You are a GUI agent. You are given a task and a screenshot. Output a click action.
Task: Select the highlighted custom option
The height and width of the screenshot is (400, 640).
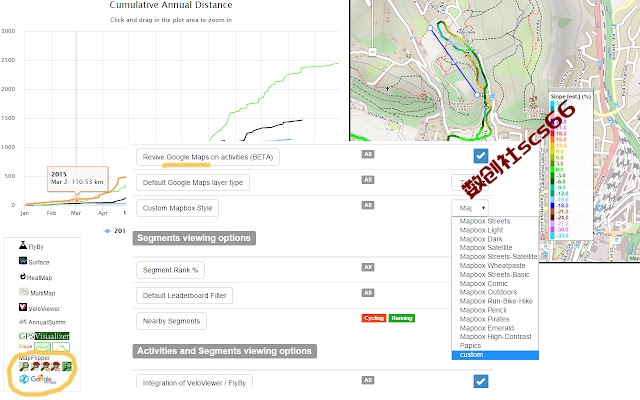(495, 355)
